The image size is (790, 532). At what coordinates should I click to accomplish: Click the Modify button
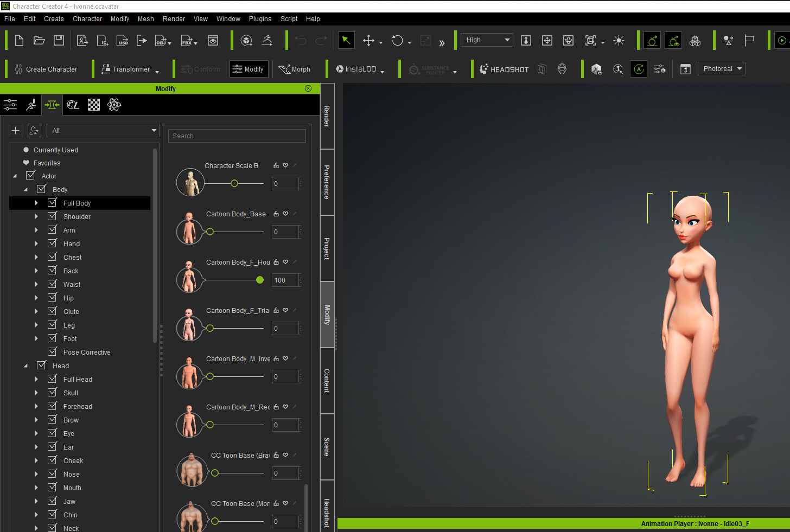(x=249, y=69)
